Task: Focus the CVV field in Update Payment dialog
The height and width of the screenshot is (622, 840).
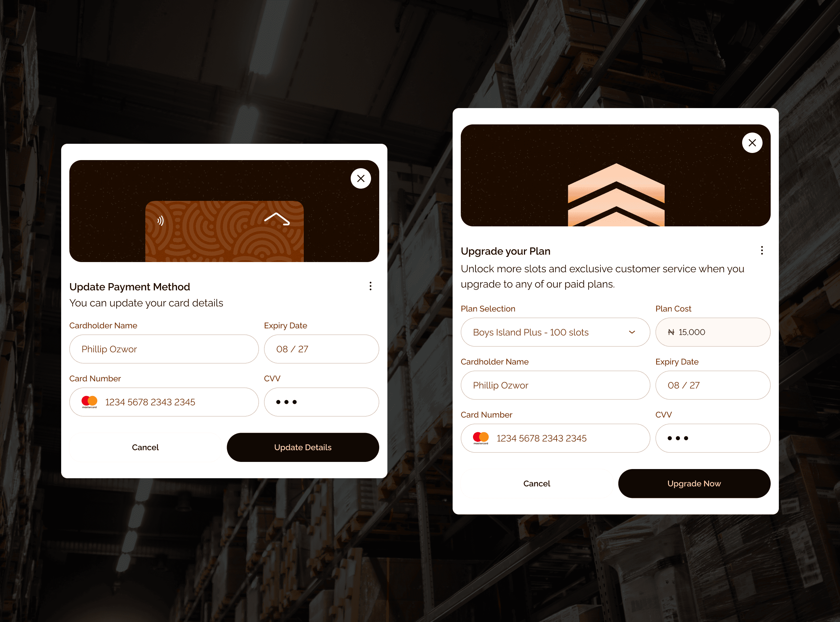Action: (321, 402)
